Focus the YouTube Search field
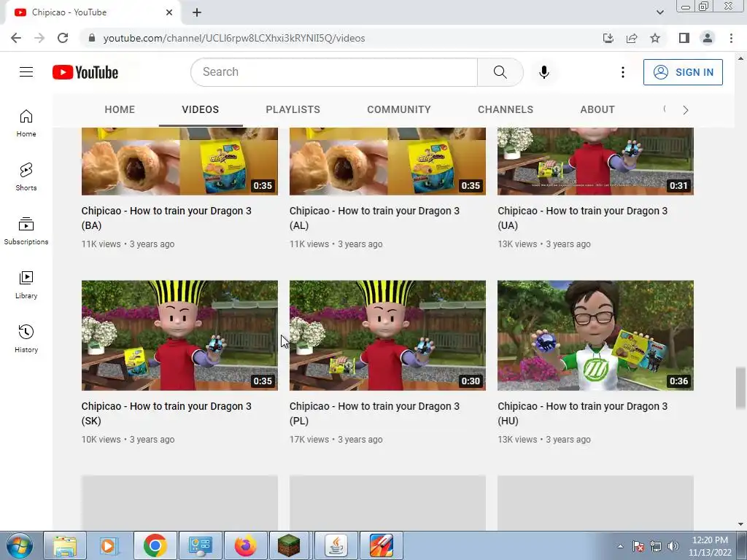Image resolution: width=747 pixels, height=560 pixels. [334, 72]
